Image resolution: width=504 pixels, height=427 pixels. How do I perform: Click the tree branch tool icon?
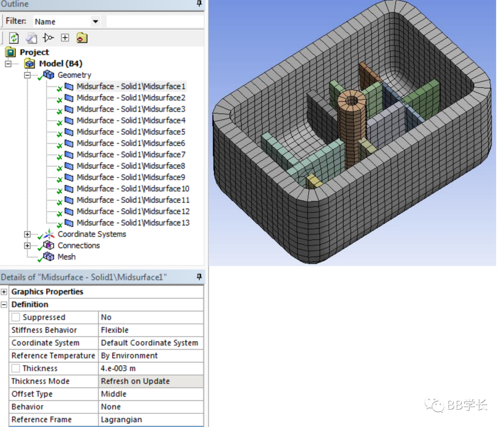[48, 38]
